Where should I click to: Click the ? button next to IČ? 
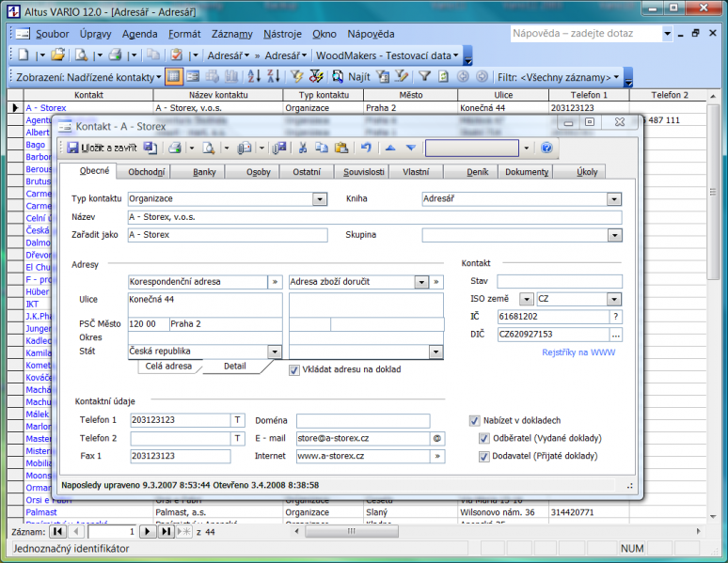pyautogui.click(x=616, y=317)
